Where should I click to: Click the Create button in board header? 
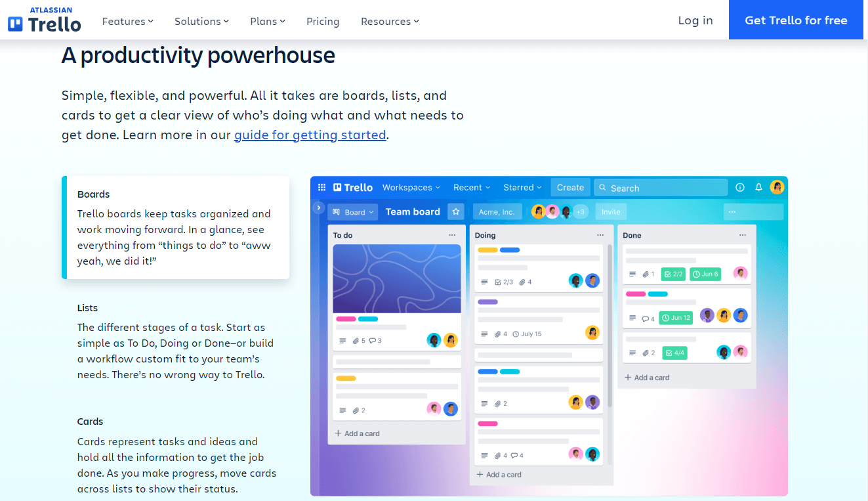(570, 187)
